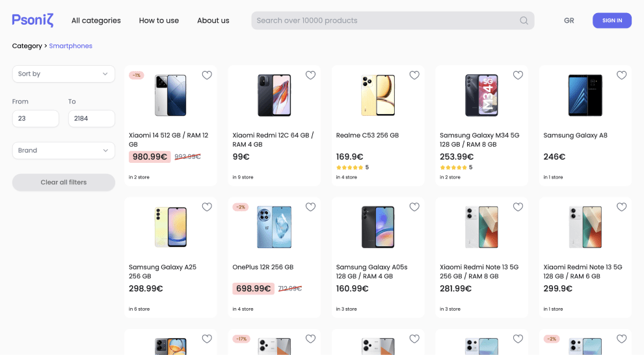Click heart icon on OnePlus 12R
644x355 pixels.
(x=310, y=207)
